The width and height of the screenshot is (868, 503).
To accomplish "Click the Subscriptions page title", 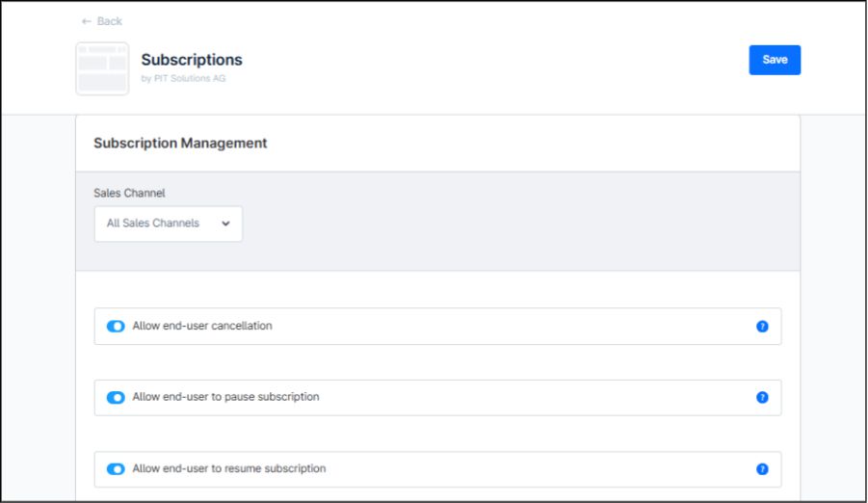I will point(192,60).
